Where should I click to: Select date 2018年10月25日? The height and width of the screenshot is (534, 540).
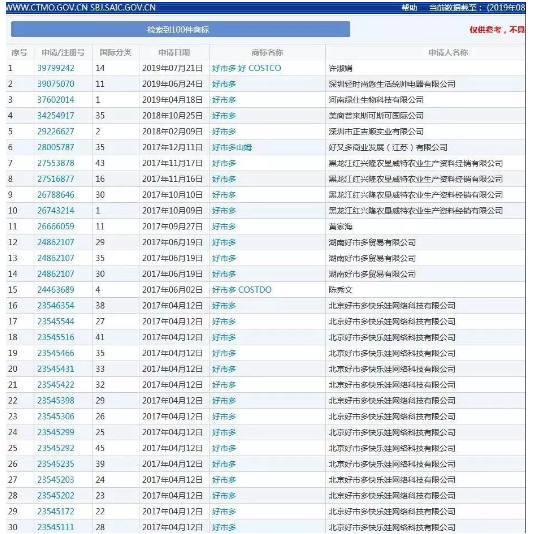click(172, 116)
